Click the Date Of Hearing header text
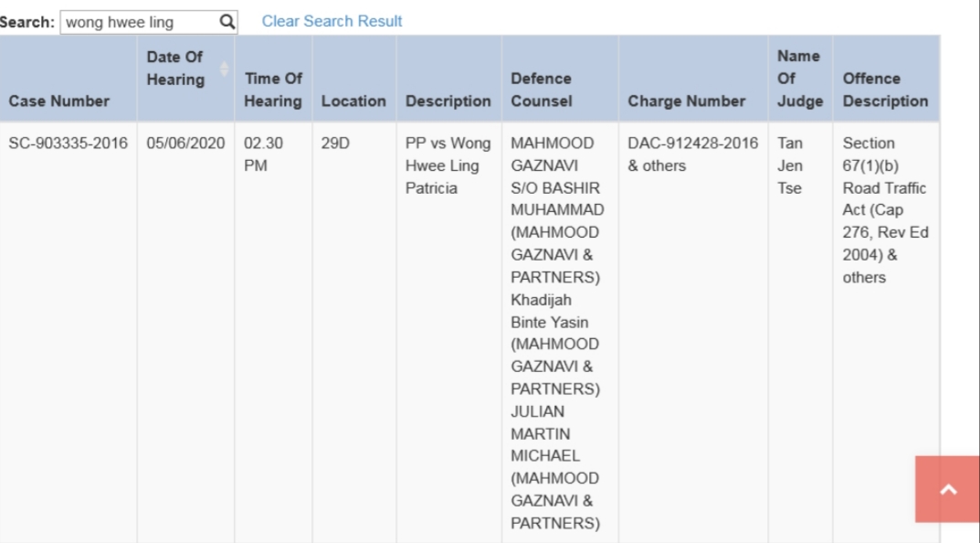Screen dimensions: 980x543 point(175,69)
